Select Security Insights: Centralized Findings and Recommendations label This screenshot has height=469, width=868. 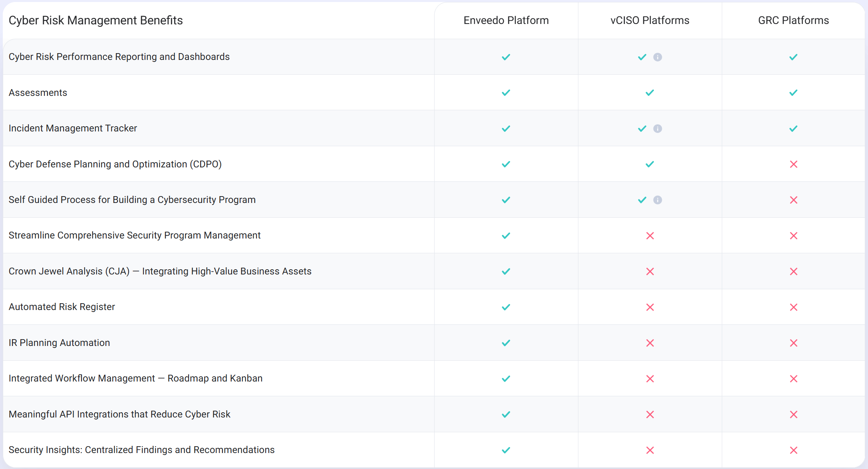[141, 450]
